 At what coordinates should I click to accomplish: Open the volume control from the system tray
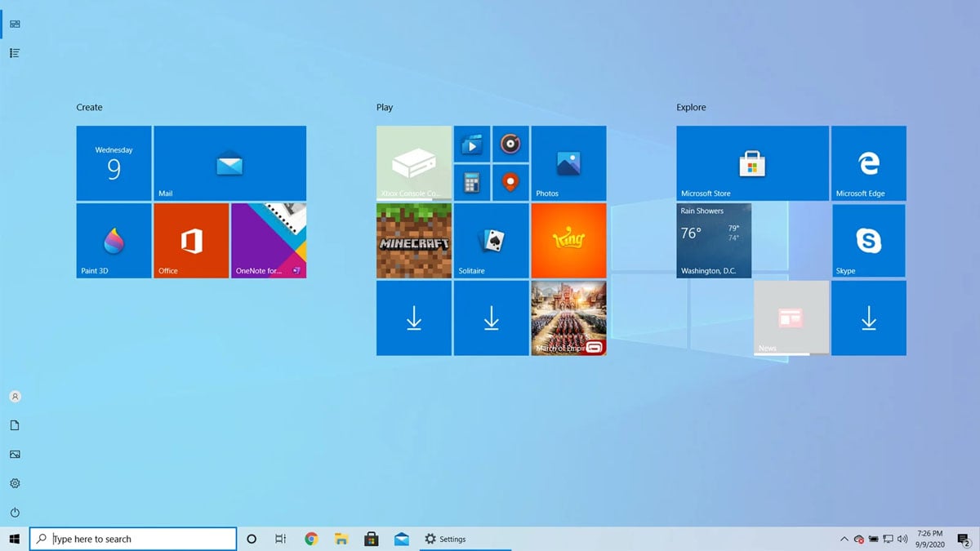click(x=902, y=539)
